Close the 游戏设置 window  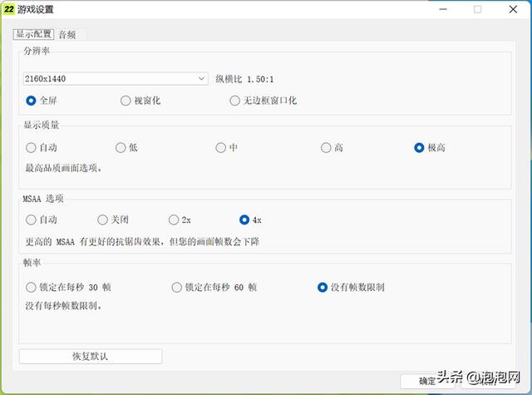(513, 9)
